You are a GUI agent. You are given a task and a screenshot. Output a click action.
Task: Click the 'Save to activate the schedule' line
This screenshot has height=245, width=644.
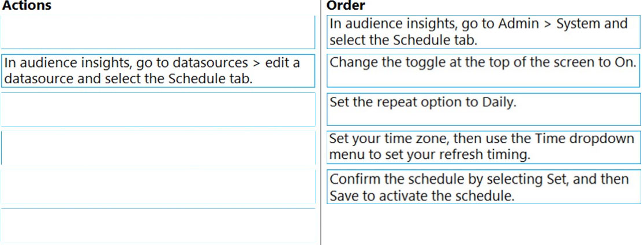pyautogui.click(x=421, y=196)
